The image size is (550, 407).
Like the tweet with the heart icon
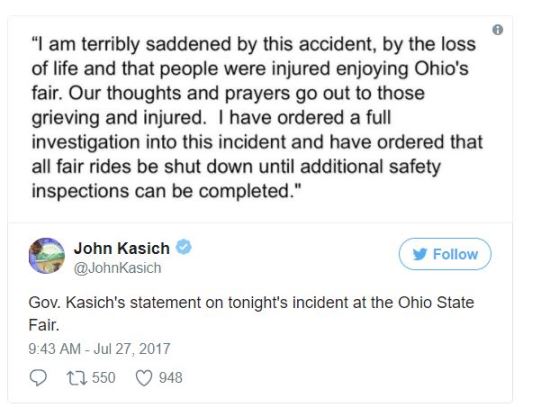pos(144,378)
